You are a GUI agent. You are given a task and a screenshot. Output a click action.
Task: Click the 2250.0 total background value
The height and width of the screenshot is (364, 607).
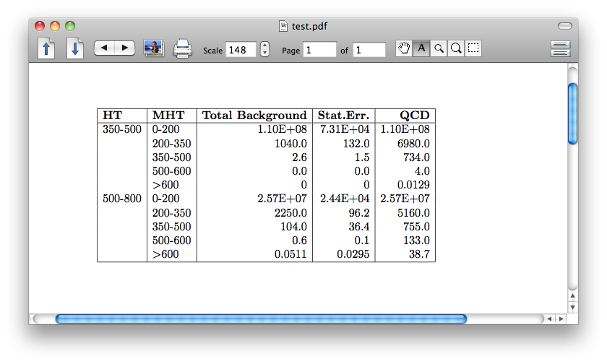pos(290,213)
